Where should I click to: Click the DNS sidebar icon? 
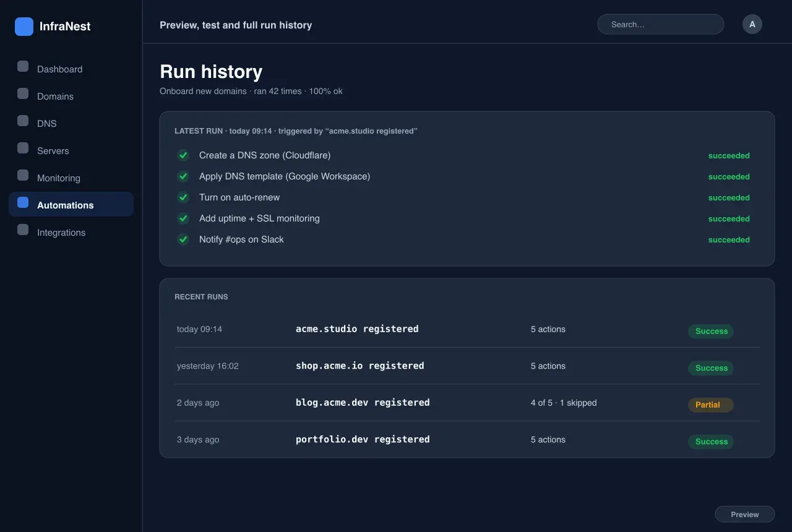(23, 121)
